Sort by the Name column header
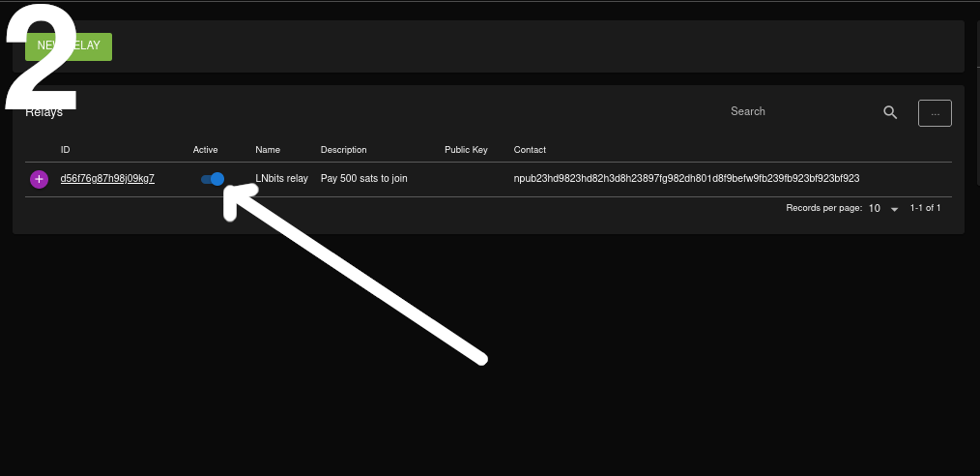 point(268,150)
